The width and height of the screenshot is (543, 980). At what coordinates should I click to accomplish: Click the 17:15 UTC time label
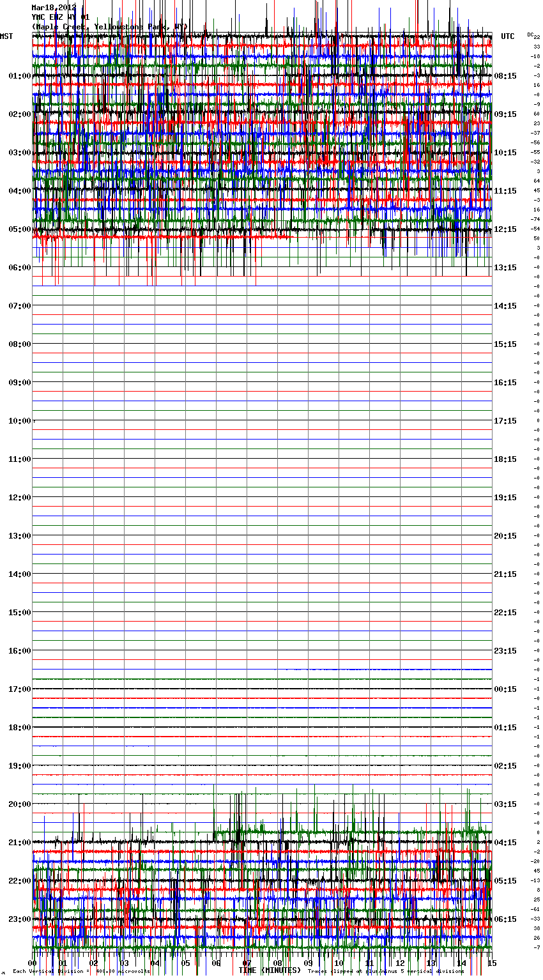tap(505, 421)
